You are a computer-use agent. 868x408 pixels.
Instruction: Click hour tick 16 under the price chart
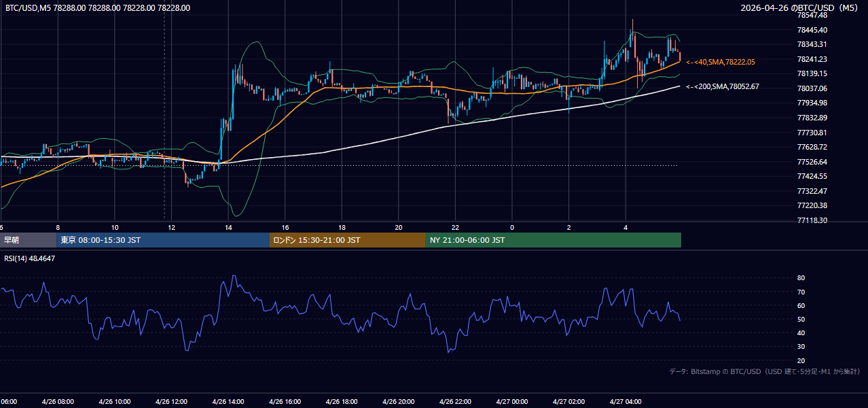point(285,227)
